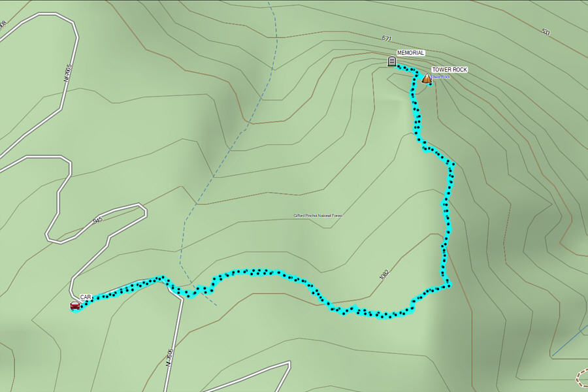The height and width of the screenshot is (392, 588).
Task: Click the upper NF-7605 road label
Action: 67,73
